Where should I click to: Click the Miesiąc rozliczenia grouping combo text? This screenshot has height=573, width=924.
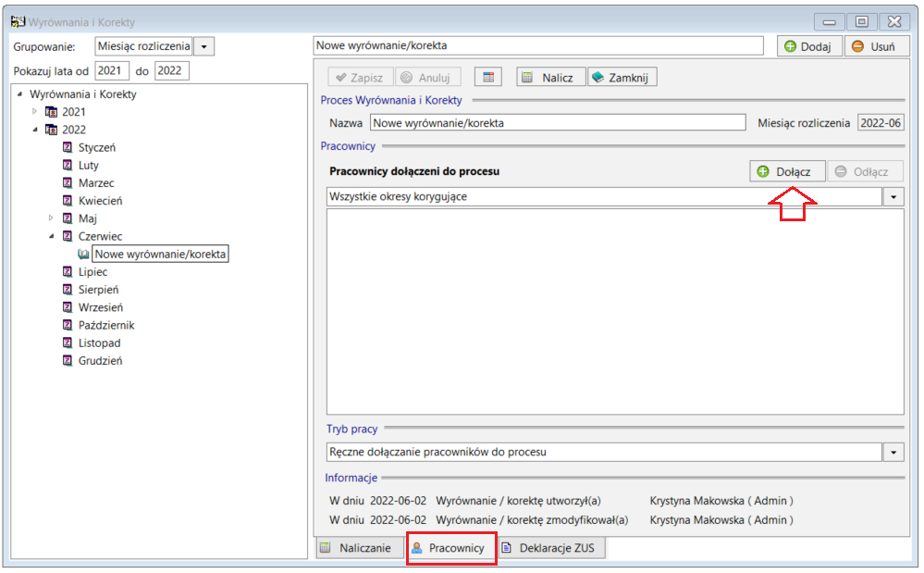pos(143,46)
